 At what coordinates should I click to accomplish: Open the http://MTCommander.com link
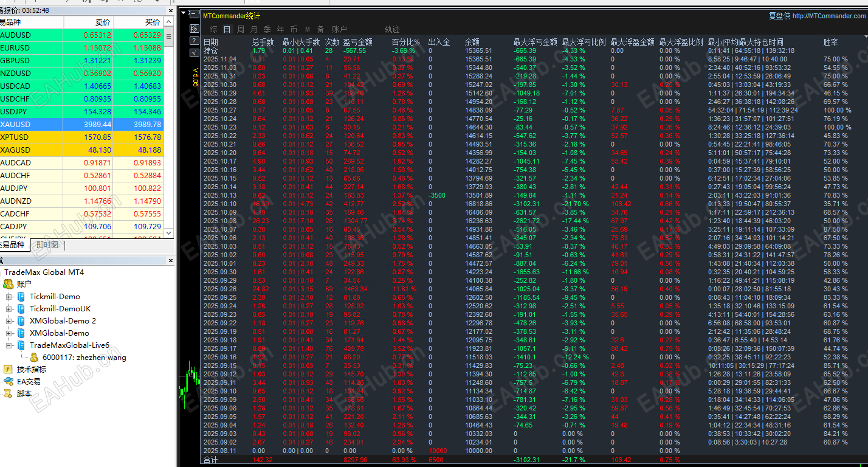(828, 16)
